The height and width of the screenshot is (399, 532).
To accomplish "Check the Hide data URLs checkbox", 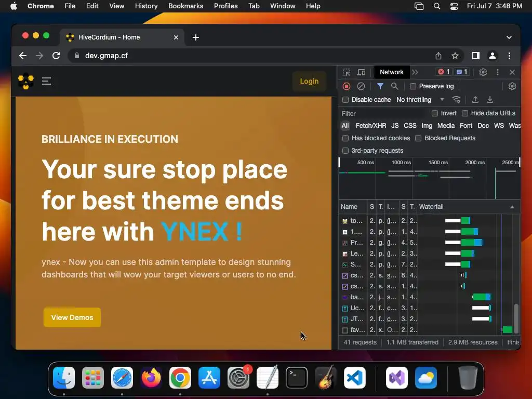I will click(465, 113).
